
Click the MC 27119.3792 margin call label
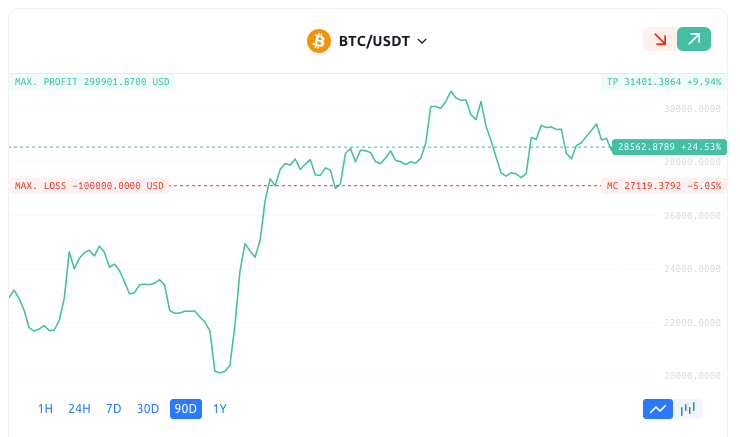pyautogui.click(x=664, y=185)
